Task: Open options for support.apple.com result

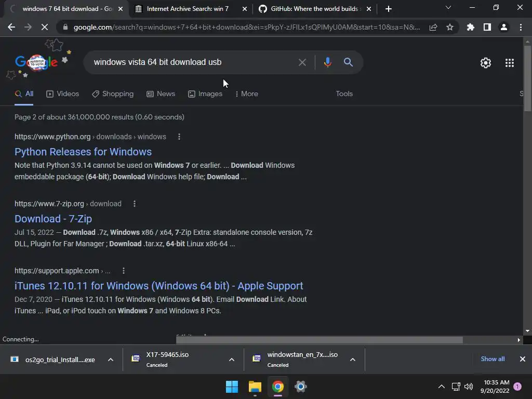Action: (124, 271)
